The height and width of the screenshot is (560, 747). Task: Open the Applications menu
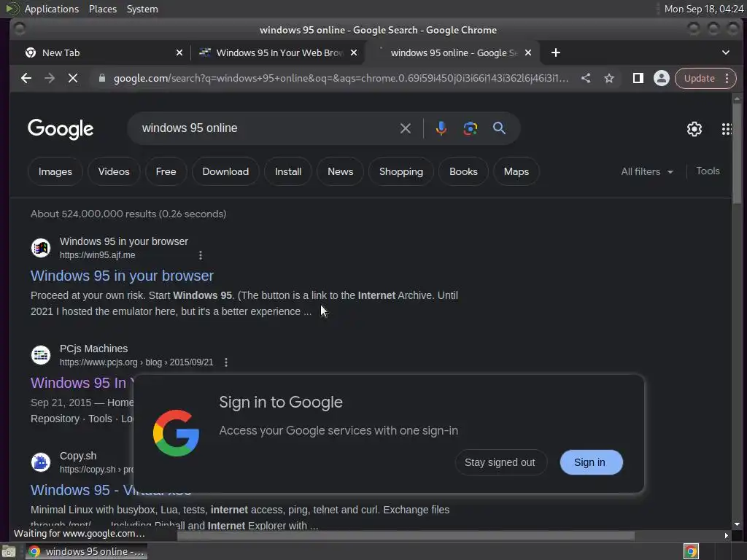coord(52,9)
